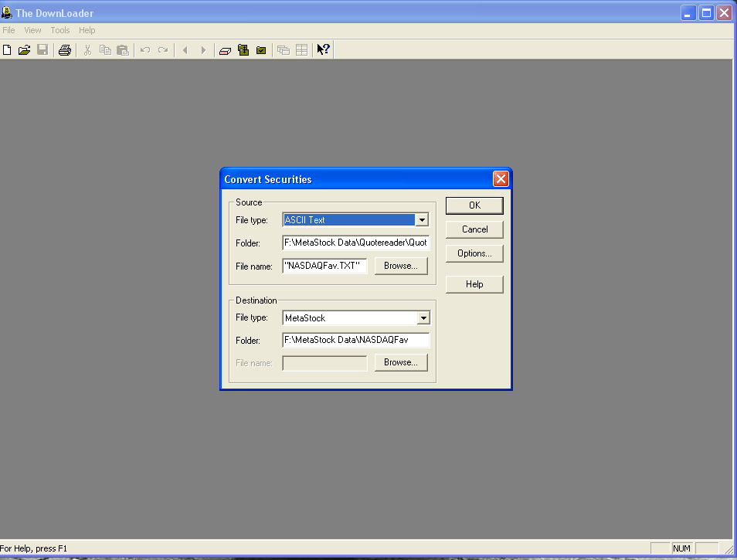Click the Next right arrow icon
The image size is (737, 560).
click(x=203, y=49)
